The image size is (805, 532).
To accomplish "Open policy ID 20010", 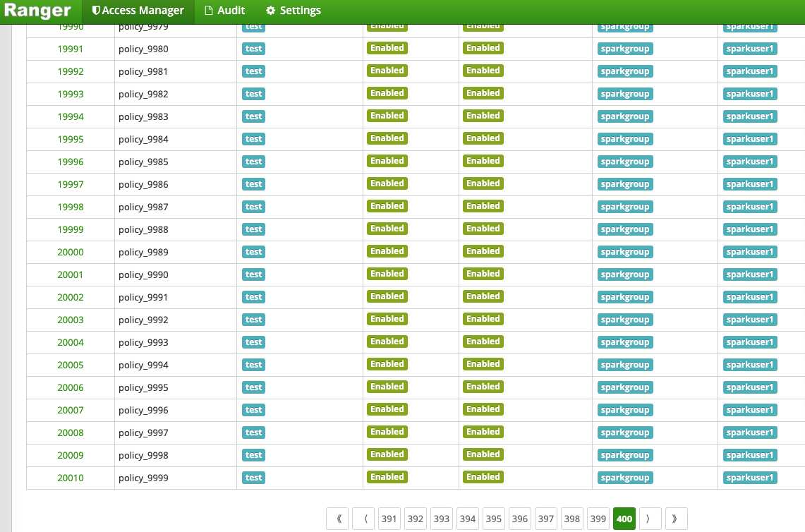I will (71, 478).
